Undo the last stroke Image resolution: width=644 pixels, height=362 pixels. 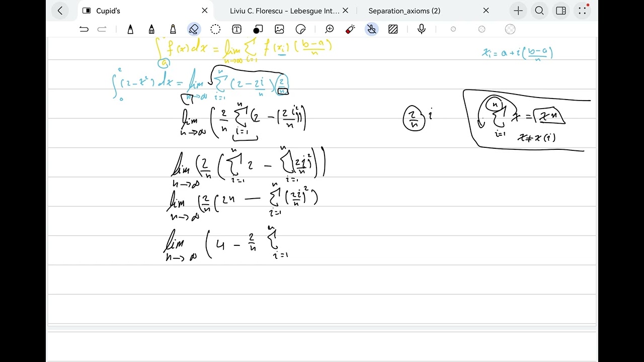pos(84,29)
